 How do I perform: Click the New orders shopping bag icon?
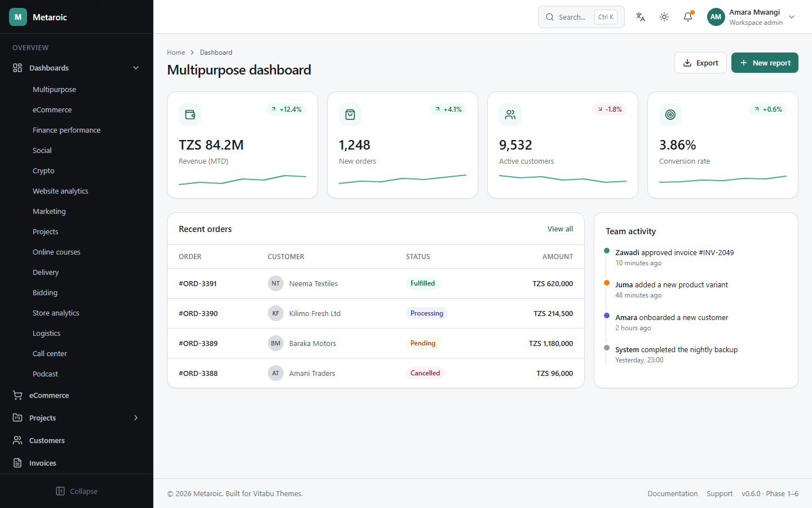point(350,115)
